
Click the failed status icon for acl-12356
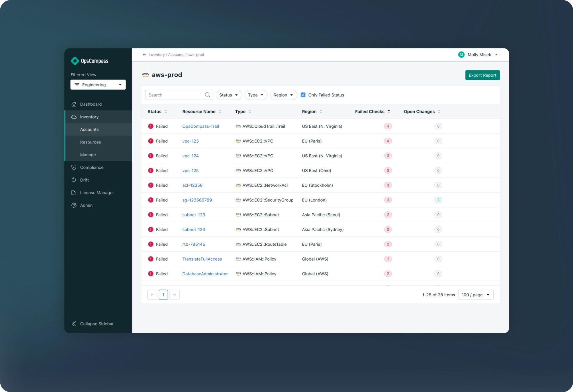(151, 185)
